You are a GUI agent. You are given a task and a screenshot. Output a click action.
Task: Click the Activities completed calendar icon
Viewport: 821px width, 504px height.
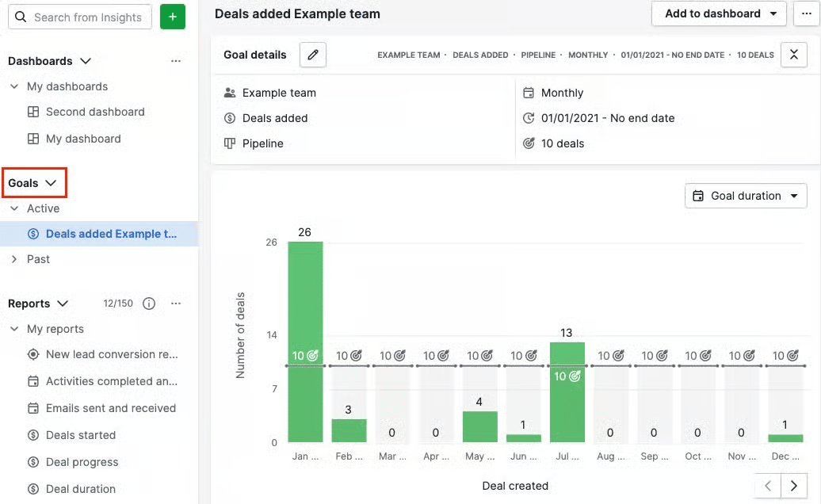tap(32, 381)
